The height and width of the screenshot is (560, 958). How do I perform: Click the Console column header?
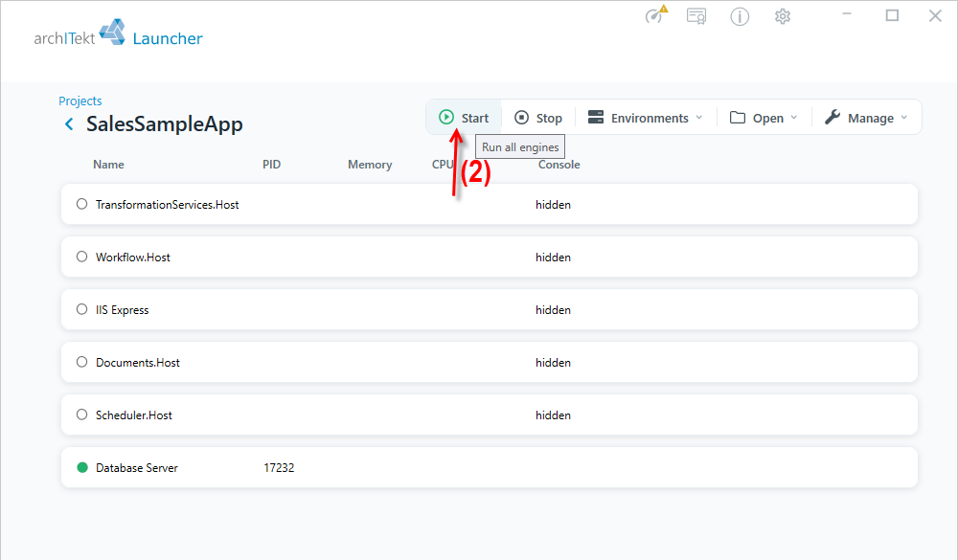[x=559, y=165]
